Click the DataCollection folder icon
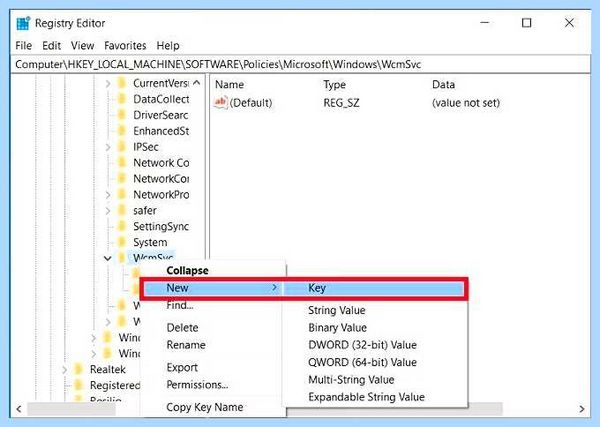Viewport: 600px width, 427px height. 122,99
